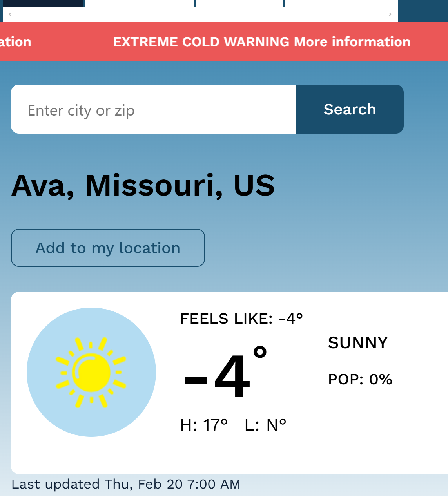Click the cut-off warning link at banner's left edge
Screen dimensions: 448x496
[x=15, y=42]
